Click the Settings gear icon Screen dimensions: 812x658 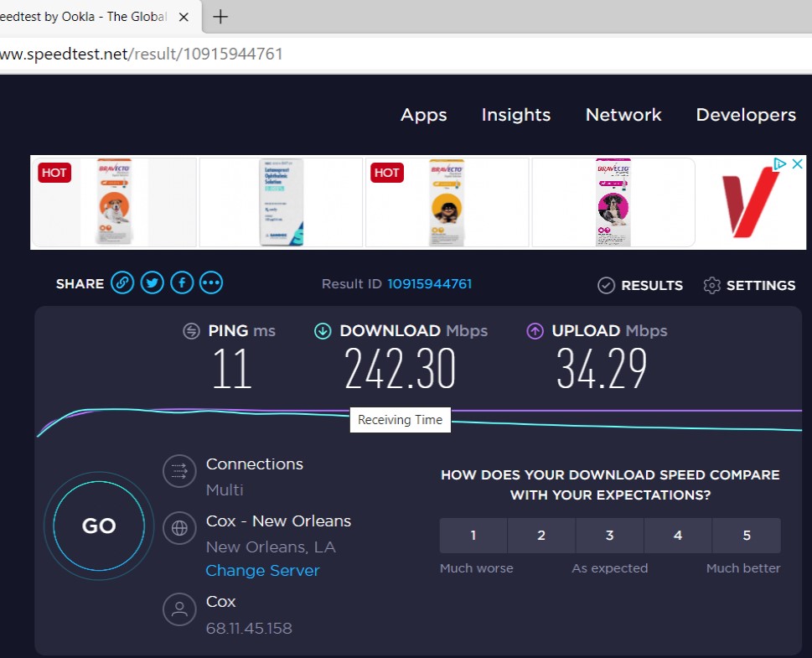712,286
